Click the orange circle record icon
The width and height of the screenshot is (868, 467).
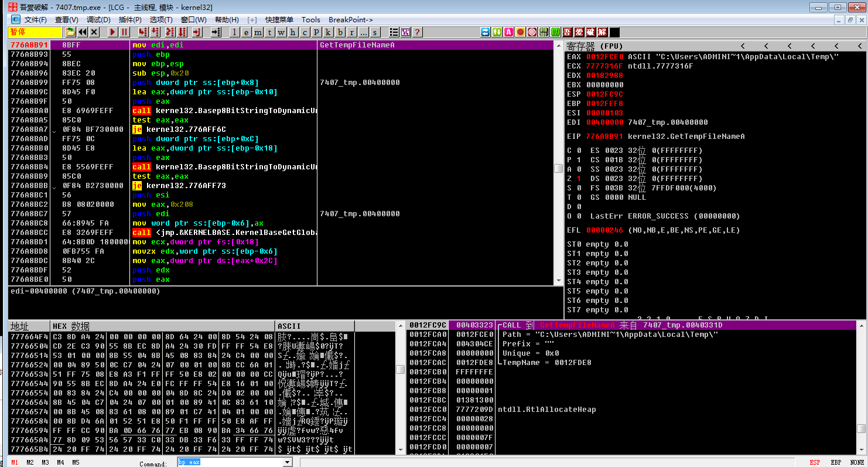coord(521,32)
